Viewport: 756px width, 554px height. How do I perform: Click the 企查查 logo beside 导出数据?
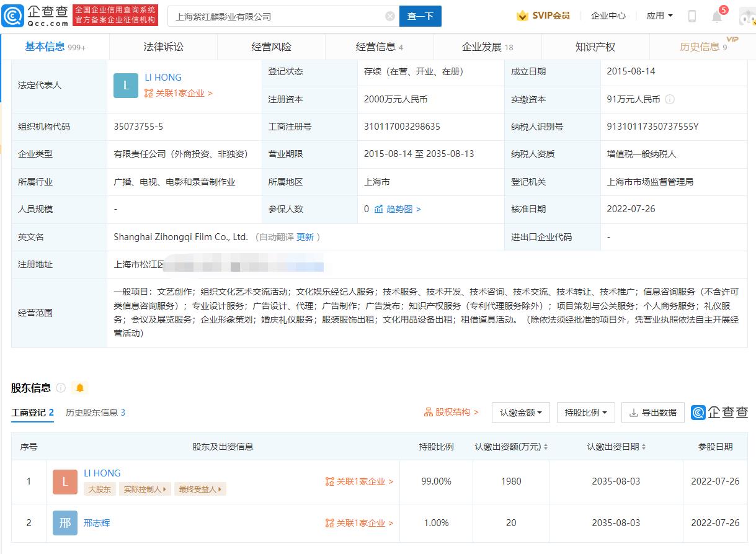pyautogui.click(x=720, y=413)
